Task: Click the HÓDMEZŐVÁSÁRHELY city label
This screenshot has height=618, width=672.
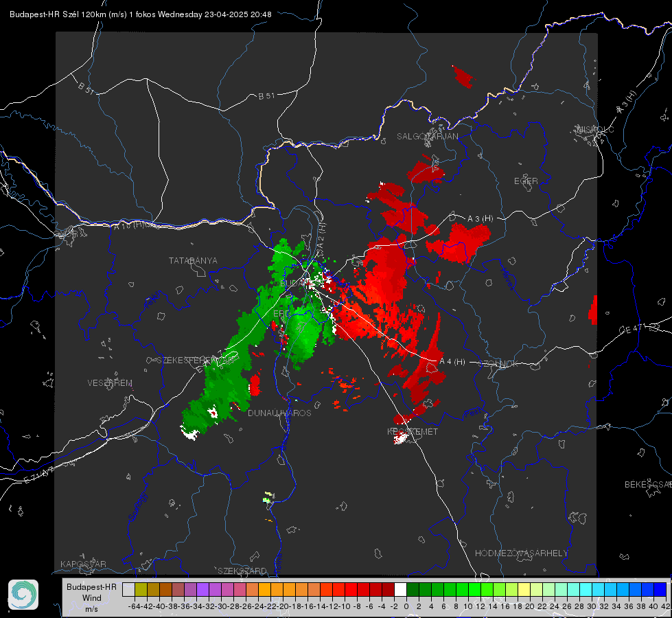Action: click(x=521, y=553)
